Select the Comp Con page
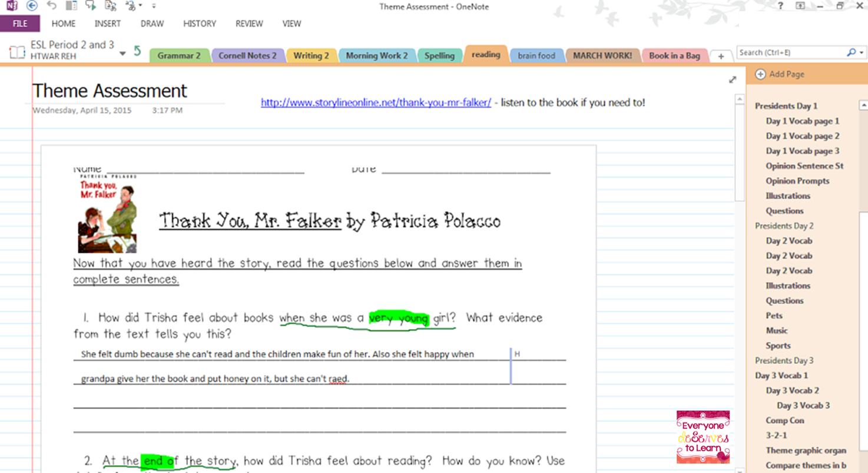 click(x=784, y=421)
